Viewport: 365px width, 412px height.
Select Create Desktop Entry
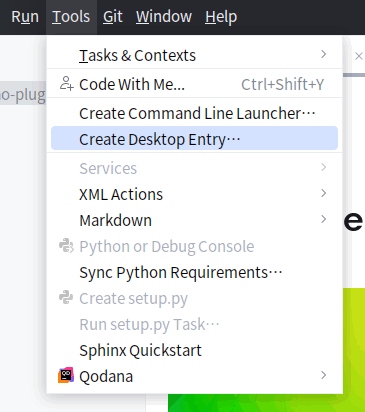click(x=194, y=139)
